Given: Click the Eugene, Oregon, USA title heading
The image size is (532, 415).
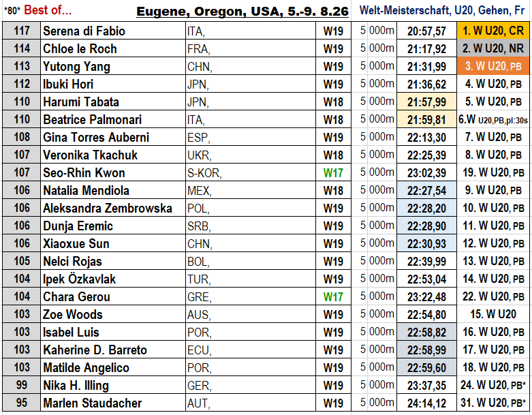Looking at the screenshot, I should (x=242, y=11).
